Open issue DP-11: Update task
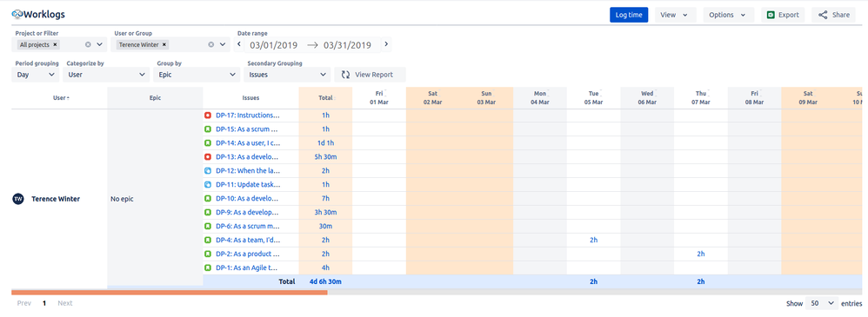868x317 pixels. [248, 185]
